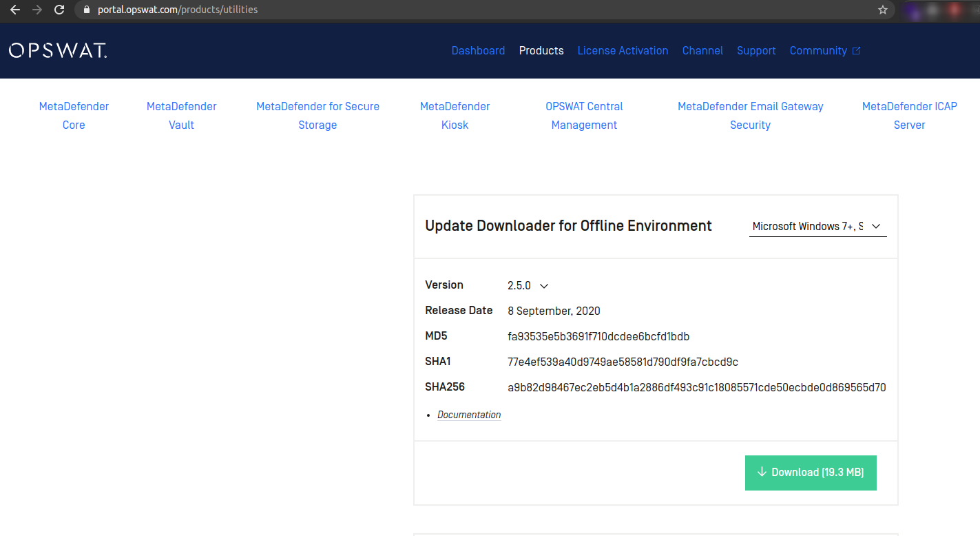Reload the page with the refresh icon
The height and width of the screenshot is (536, 980).
59,10
